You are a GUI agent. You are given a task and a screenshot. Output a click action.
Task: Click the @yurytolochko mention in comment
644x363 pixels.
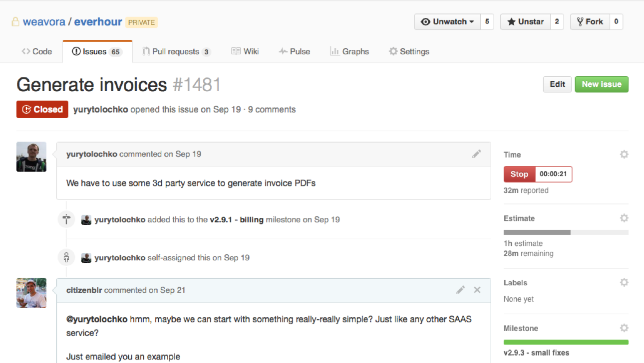97,319
